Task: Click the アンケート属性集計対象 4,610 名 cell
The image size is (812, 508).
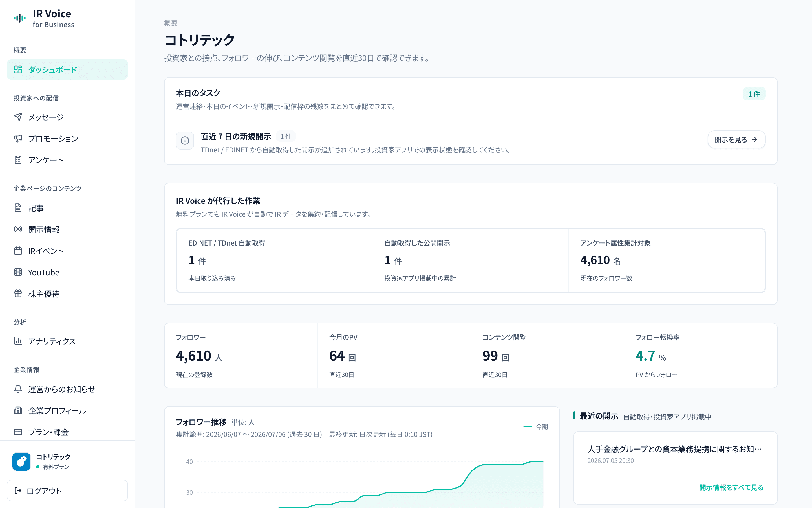Action: click(x=667, y=260)
